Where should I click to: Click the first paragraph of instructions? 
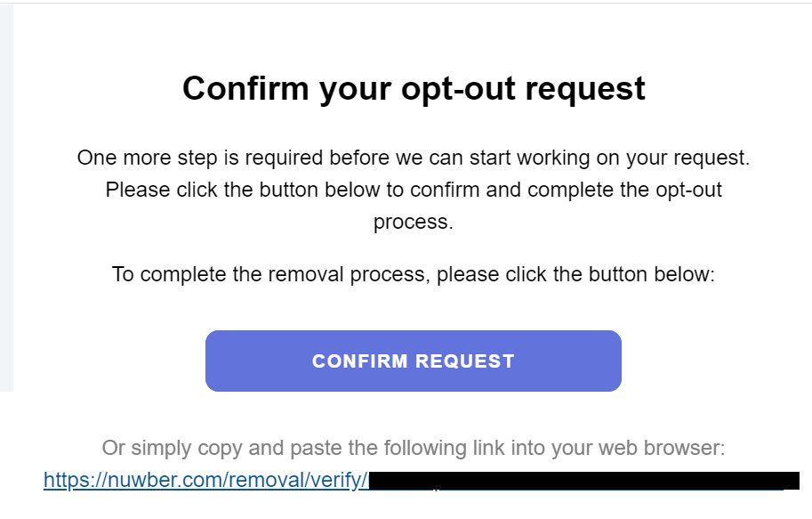pyautogui.click(x=414, y=190)
